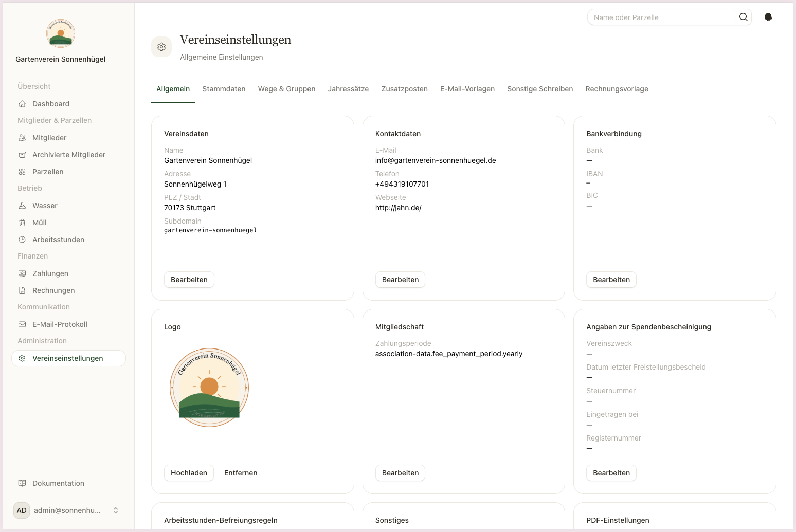Screen dimensions: 796x532
Task: Click the E-Mail-Protokoll envelope icon
Action: pyautogui.click(x=22, y=324)
